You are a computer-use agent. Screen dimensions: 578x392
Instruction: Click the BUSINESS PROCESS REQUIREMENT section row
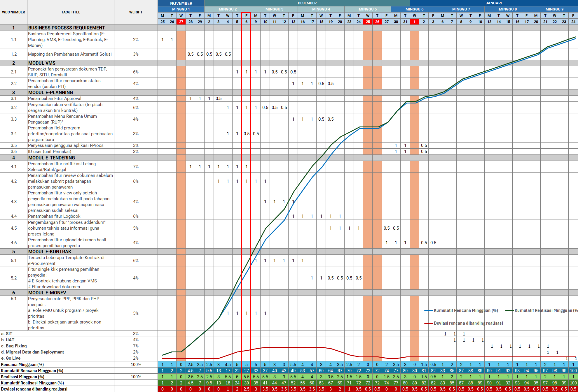point(67,28)
